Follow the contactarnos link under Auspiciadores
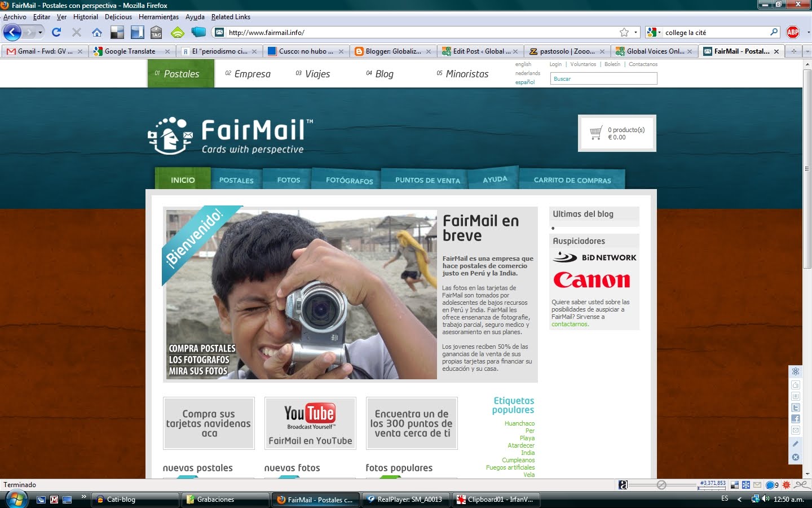The image size is (812, 508). click(x=570, y=324)
